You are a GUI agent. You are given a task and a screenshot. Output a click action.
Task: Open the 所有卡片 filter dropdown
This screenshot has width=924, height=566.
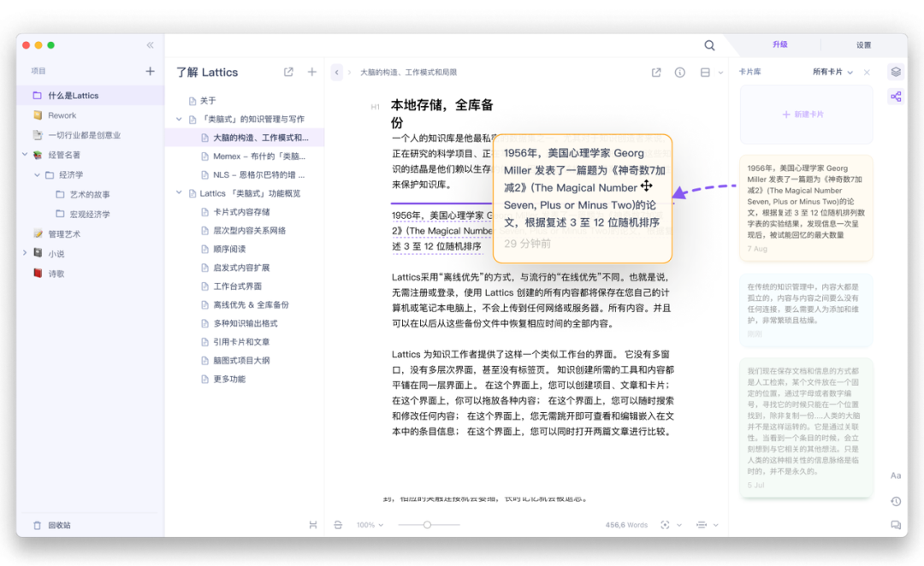pyautogui.click(x=832, y=72)
